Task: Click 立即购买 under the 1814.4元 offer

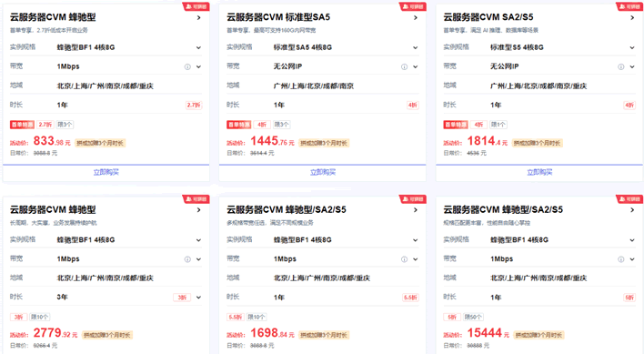Action: coord(539,173)
